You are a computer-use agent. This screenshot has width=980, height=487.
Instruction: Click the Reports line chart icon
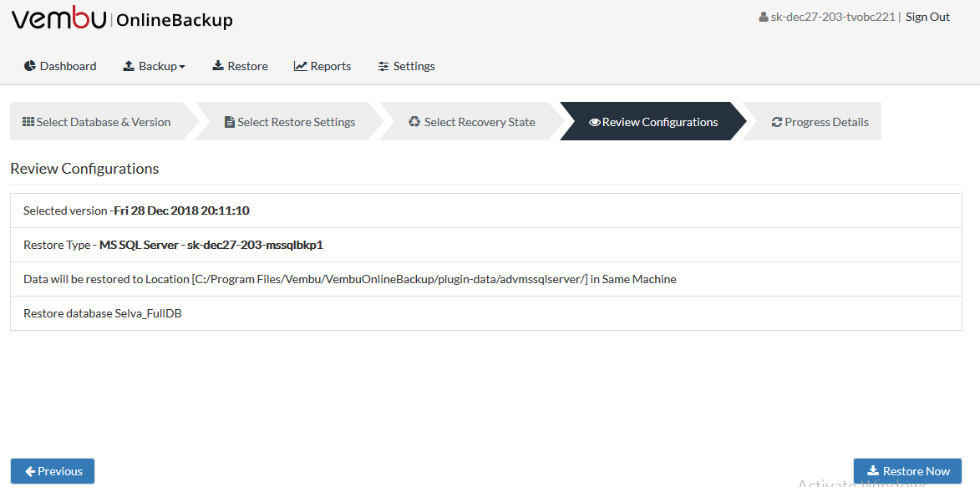(x=301, y=66)
